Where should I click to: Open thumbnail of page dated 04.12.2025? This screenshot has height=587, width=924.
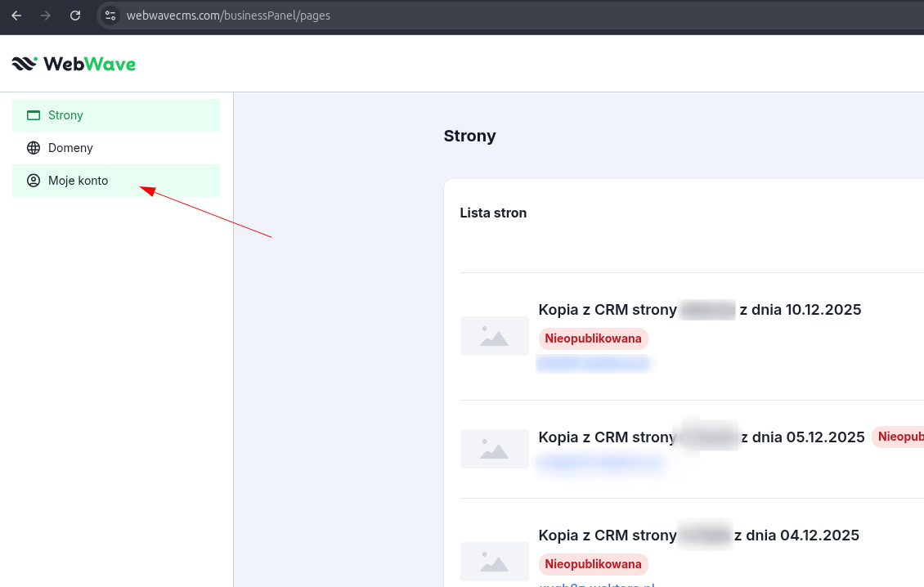(494, 562)
